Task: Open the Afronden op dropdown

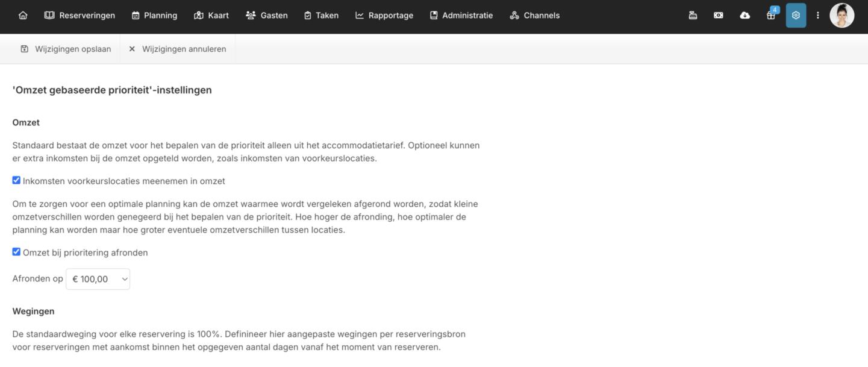Action: click(98, 279)
